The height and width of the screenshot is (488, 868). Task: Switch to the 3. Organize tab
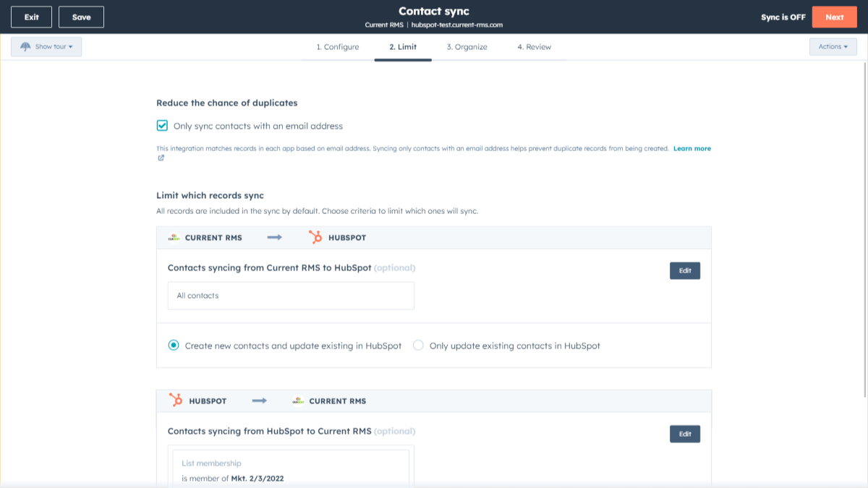[x=467, y=47]
